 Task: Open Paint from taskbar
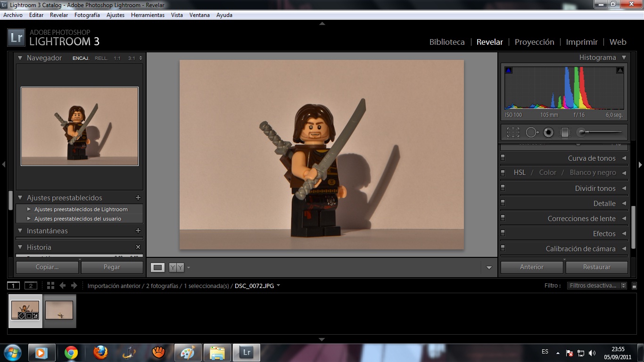(188, 353)
